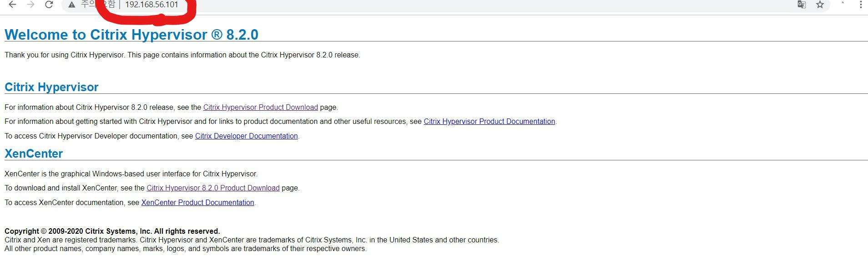Click the browser forward arrow

pyautogui.click(x=30, y=5)
